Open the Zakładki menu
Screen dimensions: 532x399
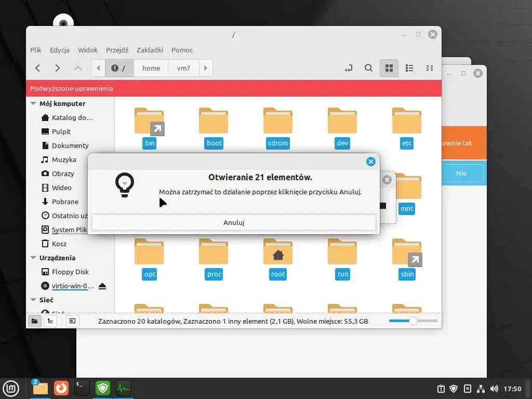pyautogui.click(x=150, y=50)
